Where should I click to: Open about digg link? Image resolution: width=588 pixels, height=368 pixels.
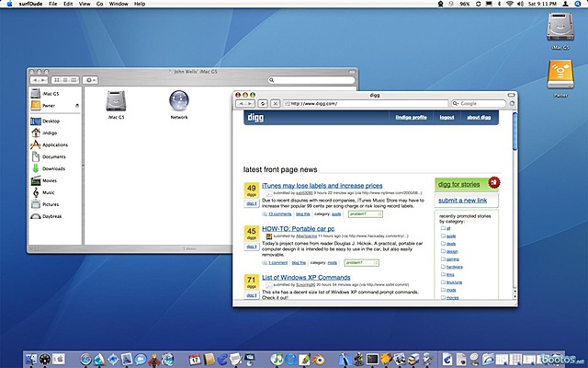(x=479, y=118)
